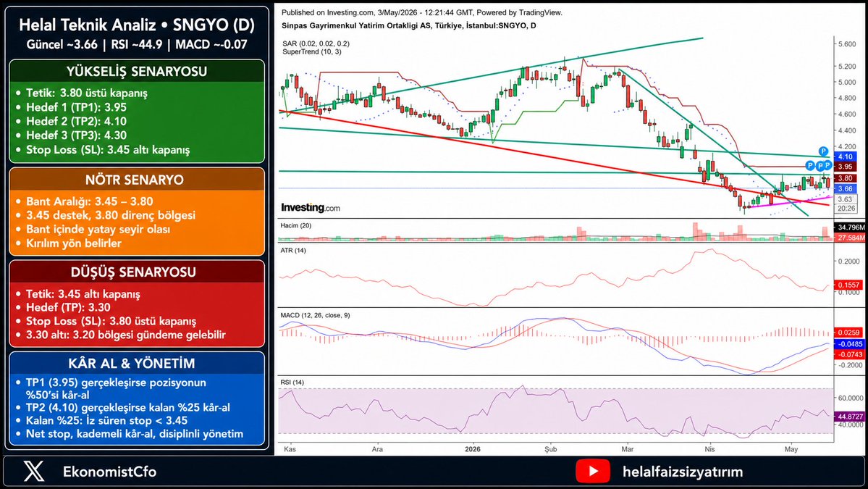Click the '2026' label on time axis
The image size is (868, 489).
click(x=473, y=449)
